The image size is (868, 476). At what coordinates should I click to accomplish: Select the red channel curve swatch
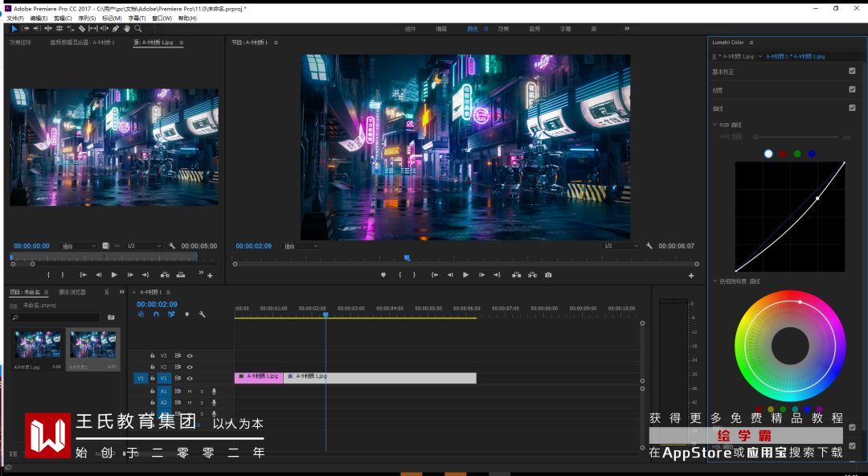783,154
